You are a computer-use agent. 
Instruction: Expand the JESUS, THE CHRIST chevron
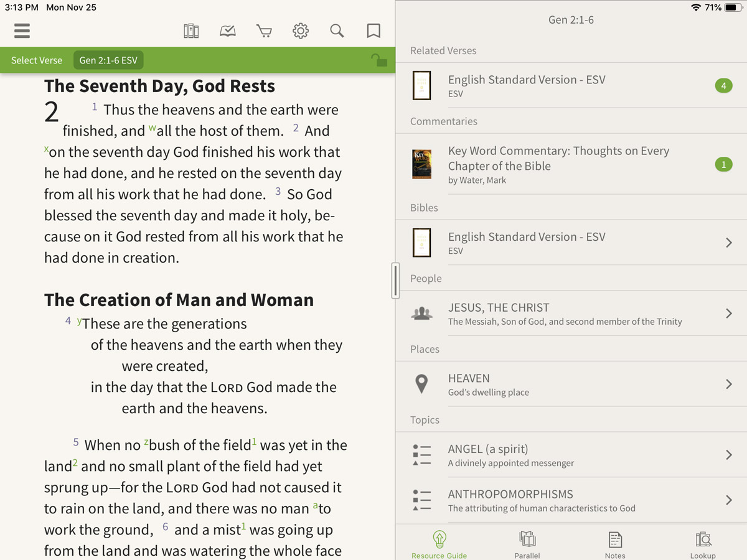728,314
